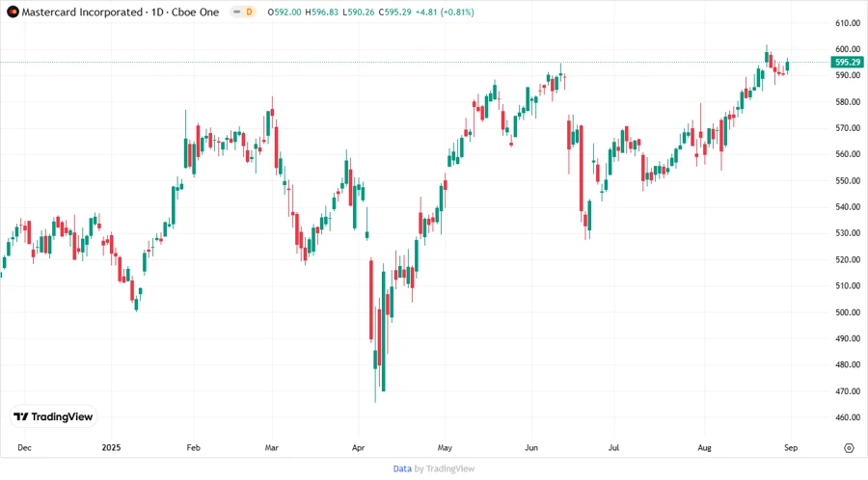Image resolution: width=868 pixels, height=480 pixels.
Task: Click the change value +4.81 (+0.81%)
Action: tap(445, 13)
